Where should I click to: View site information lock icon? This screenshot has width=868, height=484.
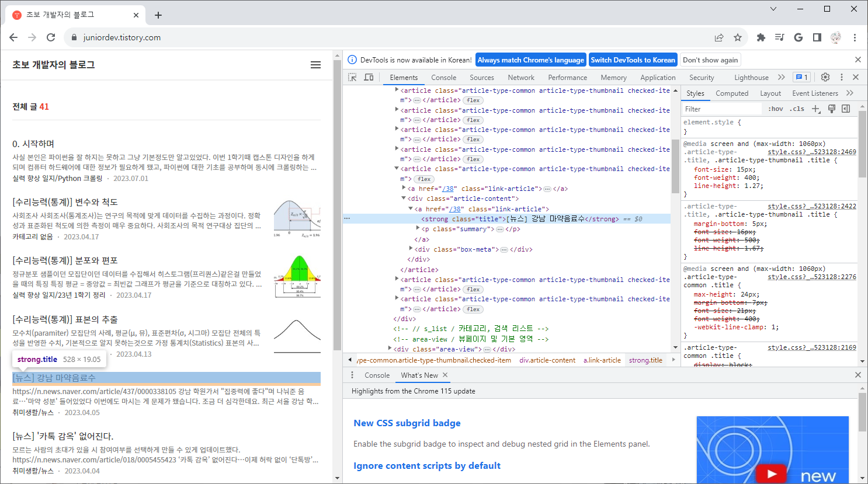point(74,37)
